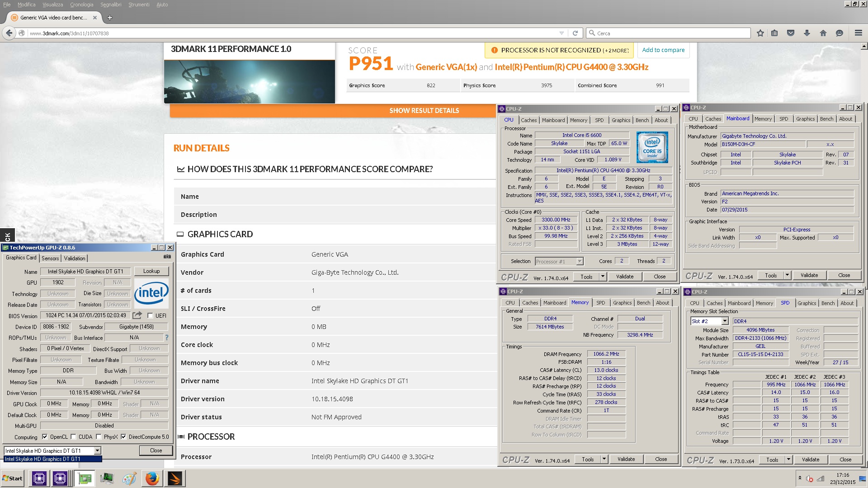The width and height of the screenshot is (868, 488).
Task: Open Caches tab in CPU-Z CPU window
Action: (x=528, y=120)
